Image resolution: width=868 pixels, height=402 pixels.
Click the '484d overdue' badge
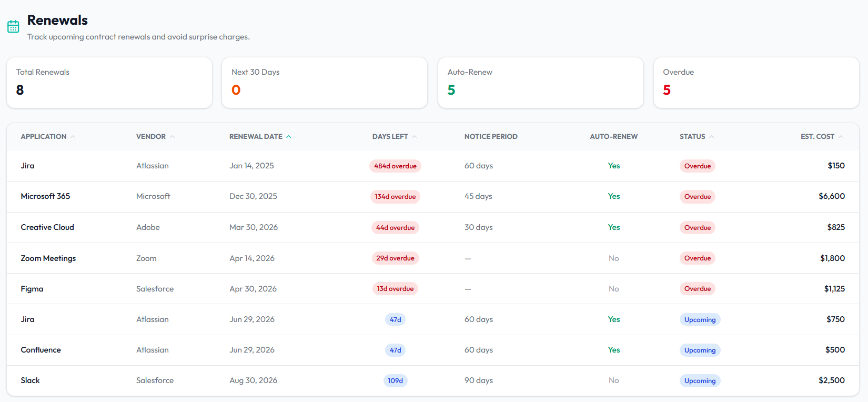(395, 166)
